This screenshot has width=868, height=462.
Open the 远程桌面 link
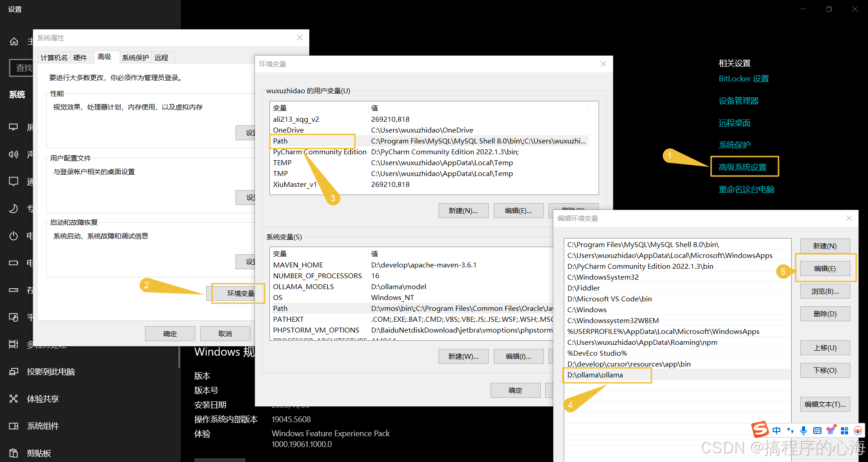[735, 123]
